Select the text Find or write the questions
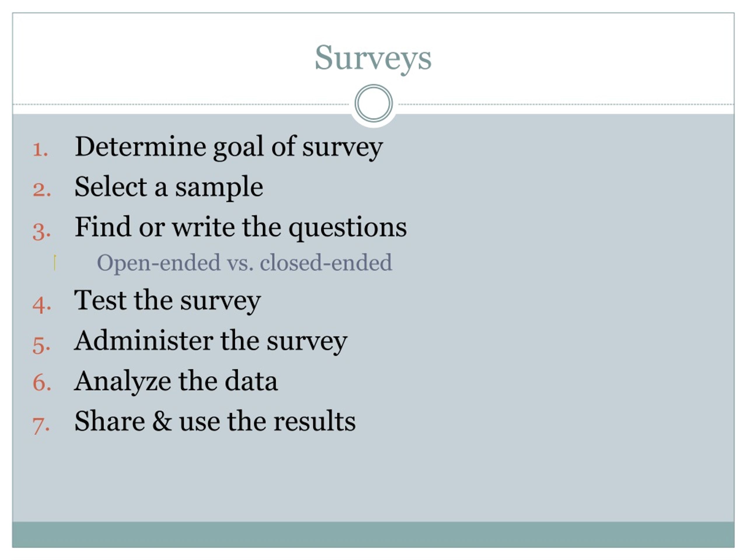747x560 pixels. coord(240,227)
